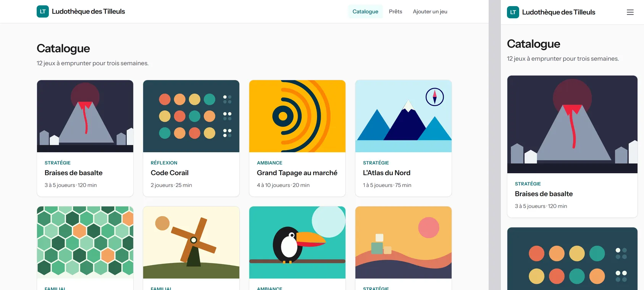Go to the Prêts nav tab

(x=395, y=11)
